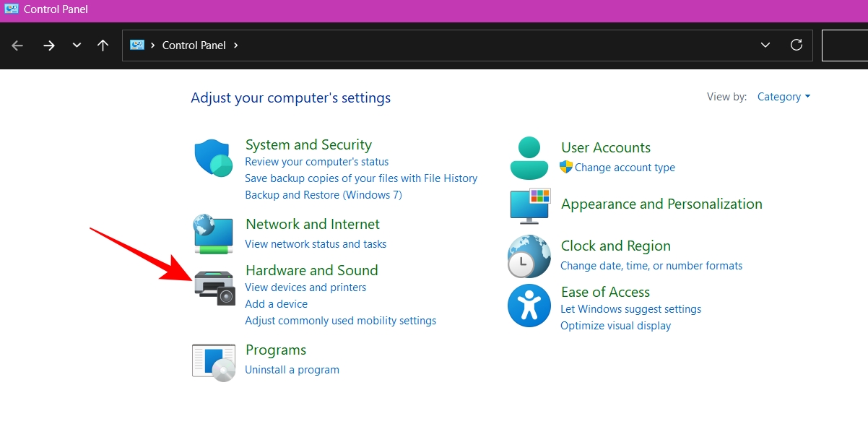Viewport: 868px width, 437px height.
Task: Open the Clock and Region globe icon
Action: tap(529, 256)
